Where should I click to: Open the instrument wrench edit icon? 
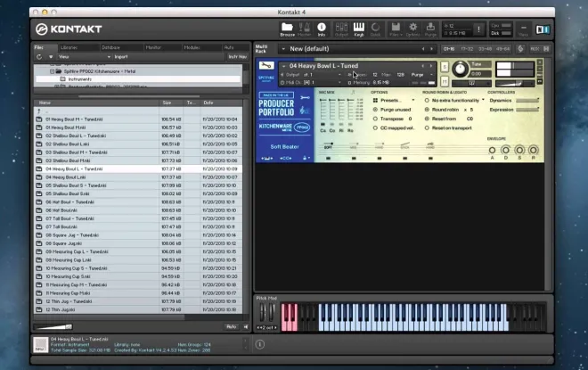[x=266, y=66]
